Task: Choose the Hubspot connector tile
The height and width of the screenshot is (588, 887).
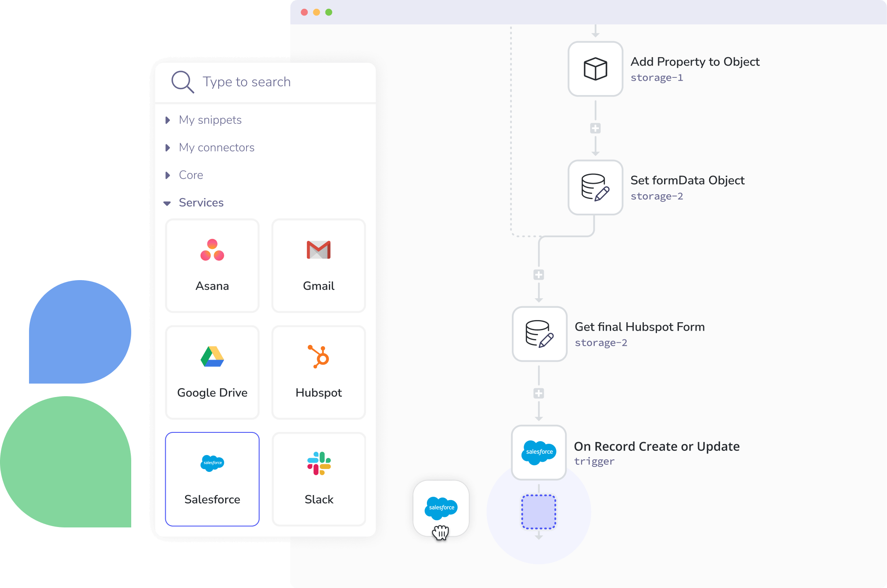Action: point(318,372)
